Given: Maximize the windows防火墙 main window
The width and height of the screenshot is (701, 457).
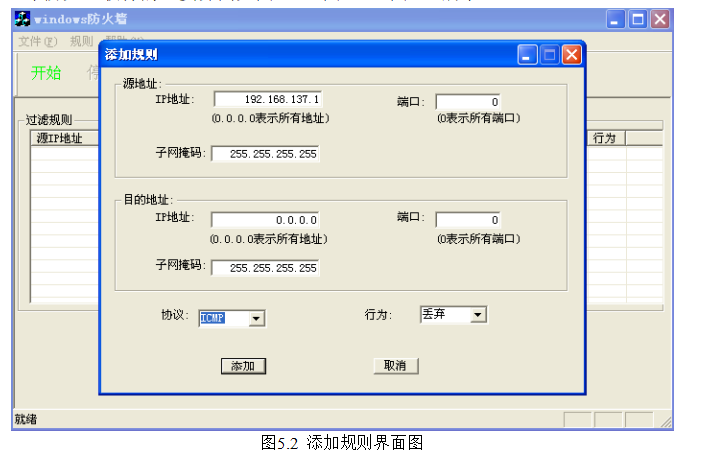Looking at the screenshot, I should coord(638,19).
